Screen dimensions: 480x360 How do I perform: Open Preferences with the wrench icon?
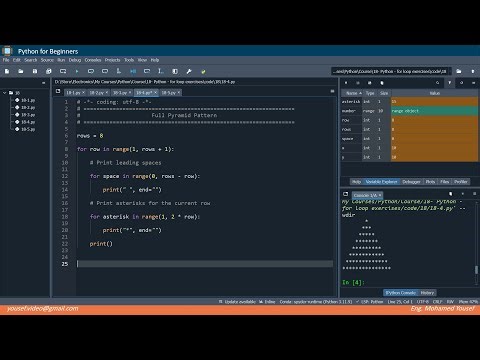click(189, 71)
